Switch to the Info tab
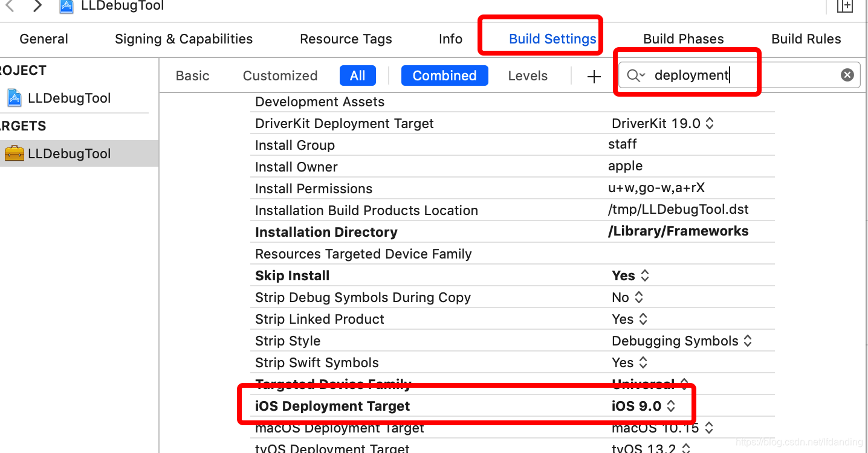 coord(450,39)
